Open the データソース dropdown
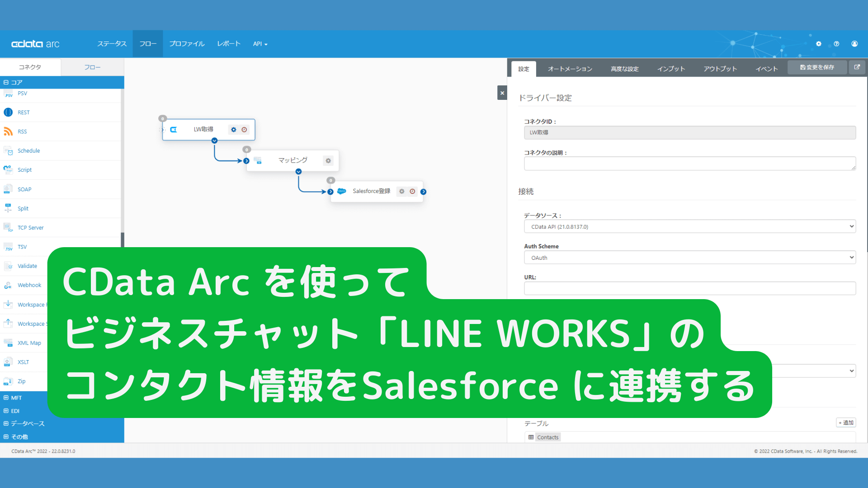Image resolution: width=868 pixels, height=488 pixels. (689, 227)
